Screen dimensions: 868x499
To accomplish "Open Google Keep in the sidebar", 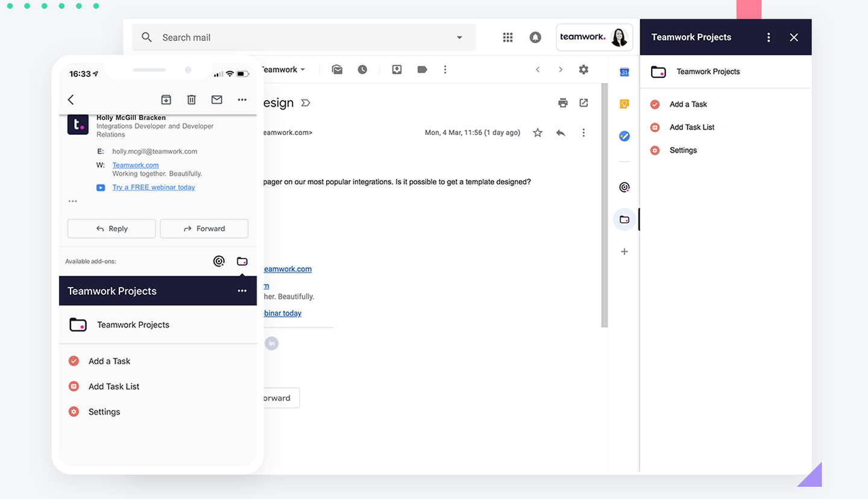I will point(624,104).
